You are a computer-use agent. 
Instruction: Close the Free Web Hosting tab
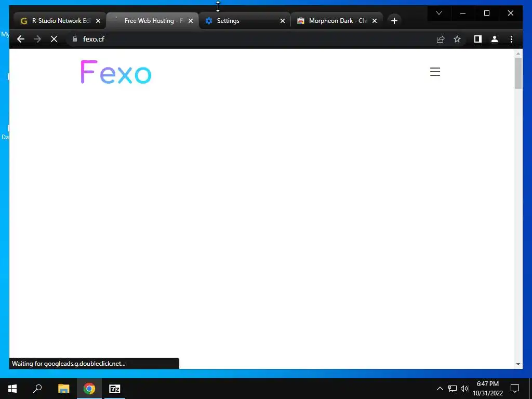point(190,21)
